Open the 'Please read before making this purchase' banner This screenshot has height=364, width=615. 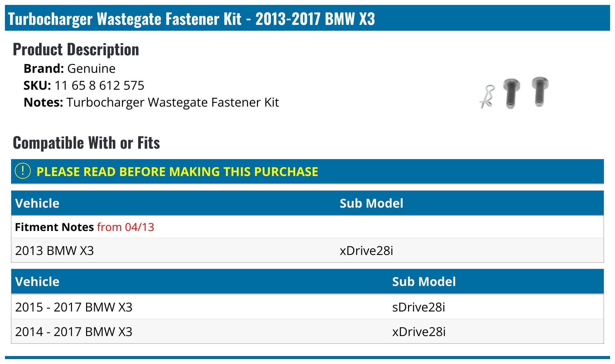tap(307, 171)
